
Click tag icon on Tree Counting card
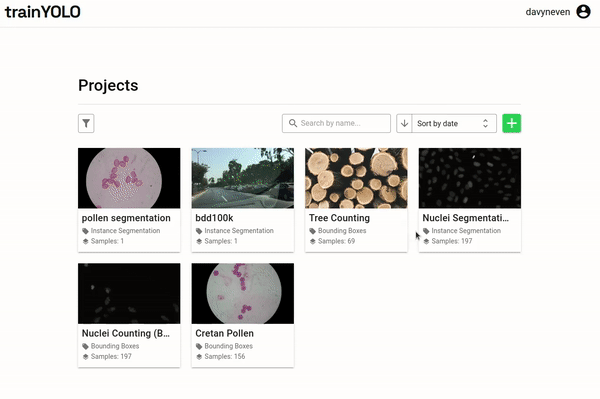point(313,231)
